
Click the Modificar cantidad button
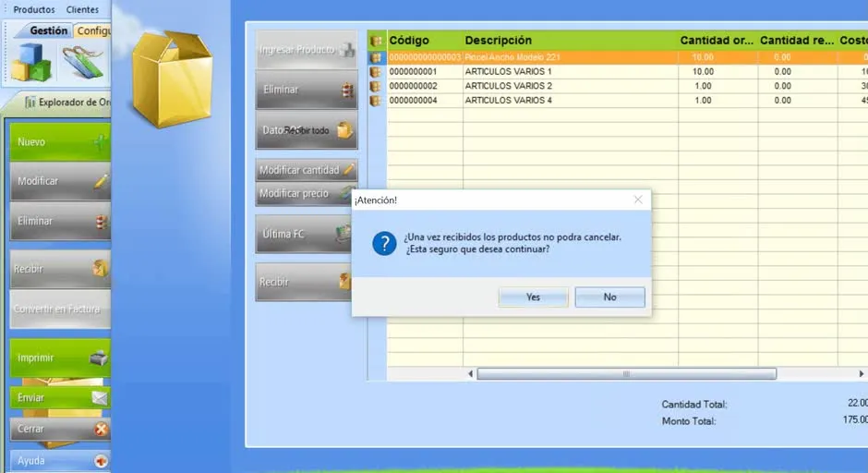coord(307,170)
